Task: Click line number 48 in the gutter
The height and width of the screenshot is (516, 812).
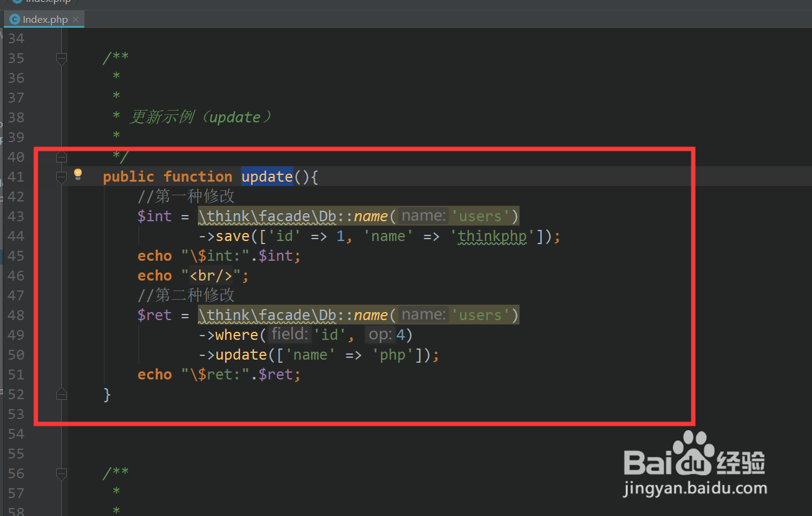Action: click(x=16, y=315)
